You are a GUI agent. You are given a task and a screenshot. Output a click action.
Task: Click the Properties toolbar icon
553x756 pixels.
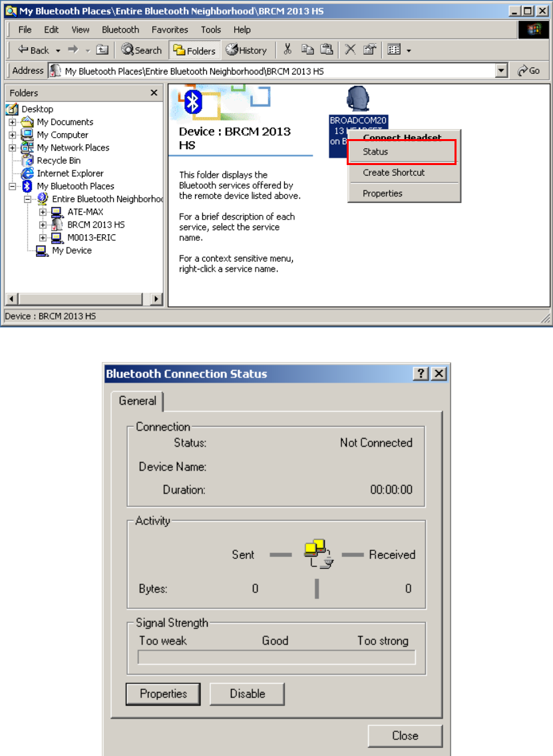pyautogui.click(x=369, y=49)
